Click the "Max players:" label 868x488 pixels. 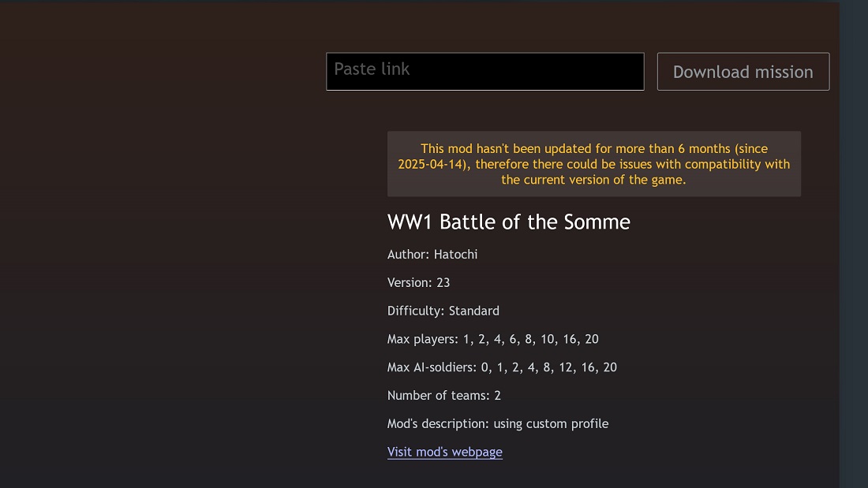point(423,339)
